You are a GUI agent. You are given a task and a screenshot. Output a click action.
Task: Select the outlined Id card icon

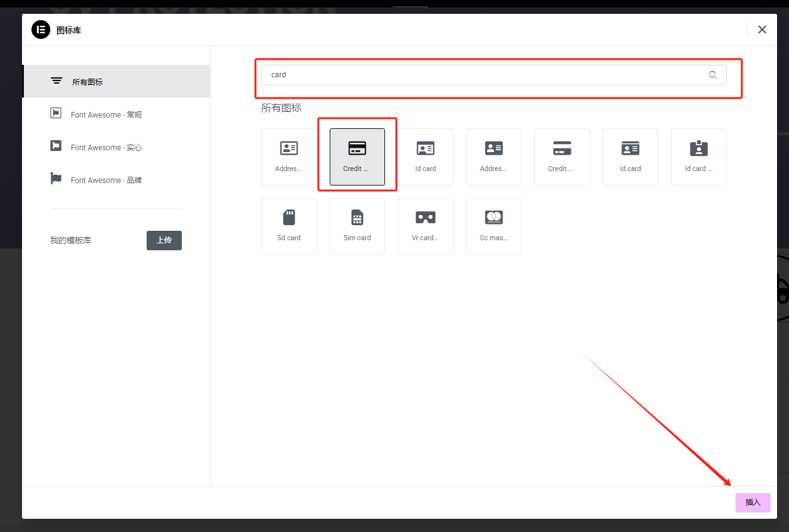(x=425, y=157)
